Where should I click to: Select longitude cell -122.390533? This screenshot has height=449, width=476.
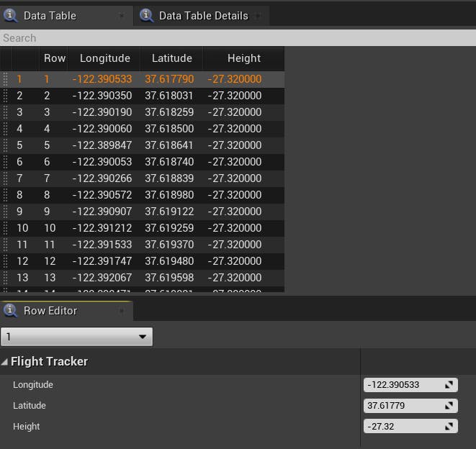click(102, 79)
